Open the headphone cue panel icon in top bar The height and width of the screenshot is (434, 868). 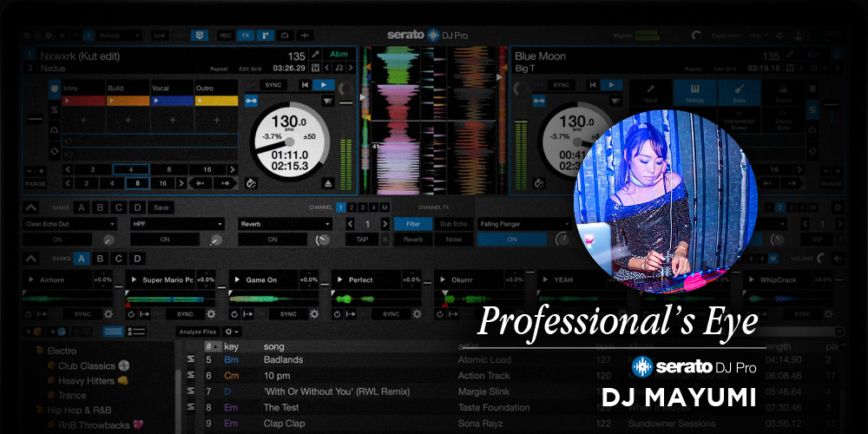(x=285, y=36)
